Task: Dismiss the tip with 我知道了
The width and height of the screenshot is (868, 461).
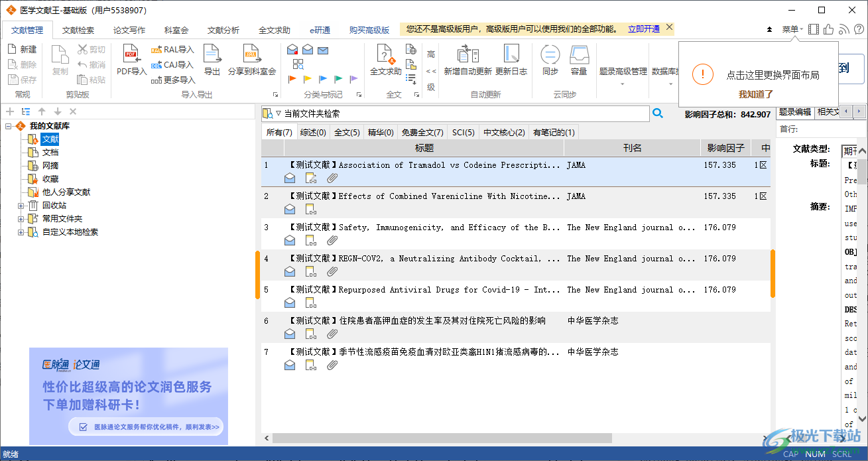Action: [x=756, y=94]
